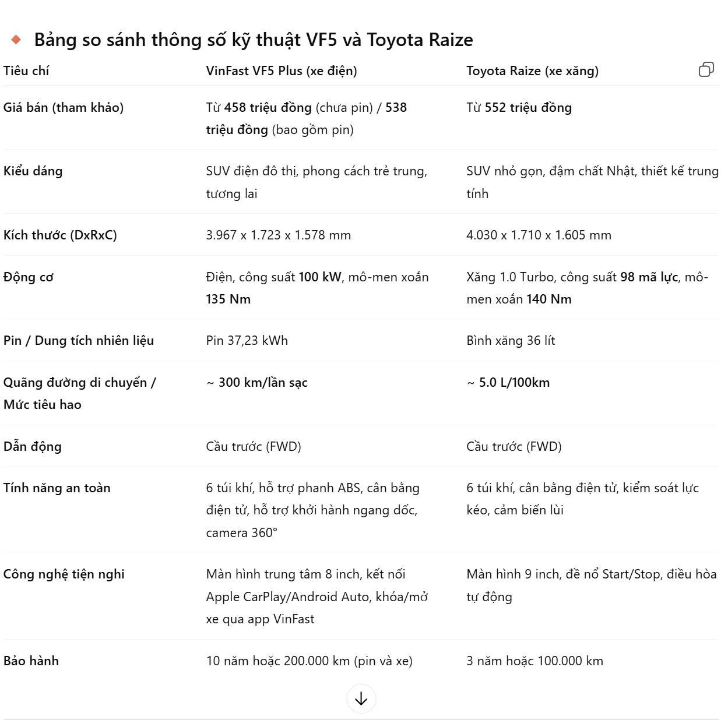Click Raize dimensions "4.030 x 1.710 x 1.605 mm"

(539, 235)
